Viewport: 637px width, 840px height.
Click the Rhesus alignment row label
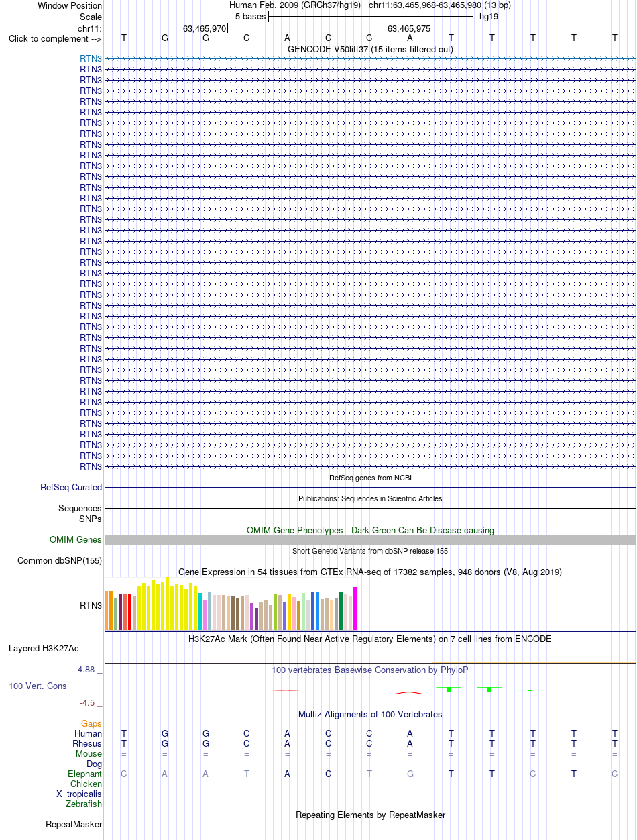pyautogui.click(x=87, y=744)
